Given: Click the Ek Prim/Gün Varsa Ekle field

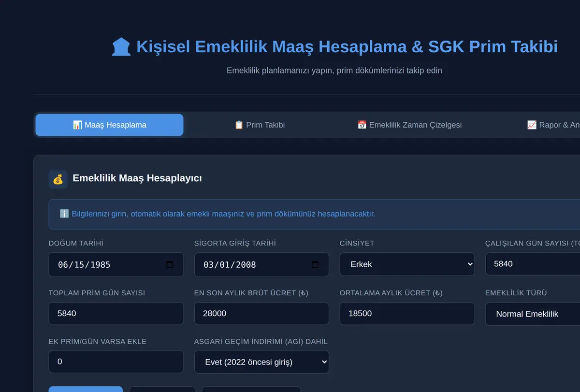Looking at the screenshot, I should 116,362.
